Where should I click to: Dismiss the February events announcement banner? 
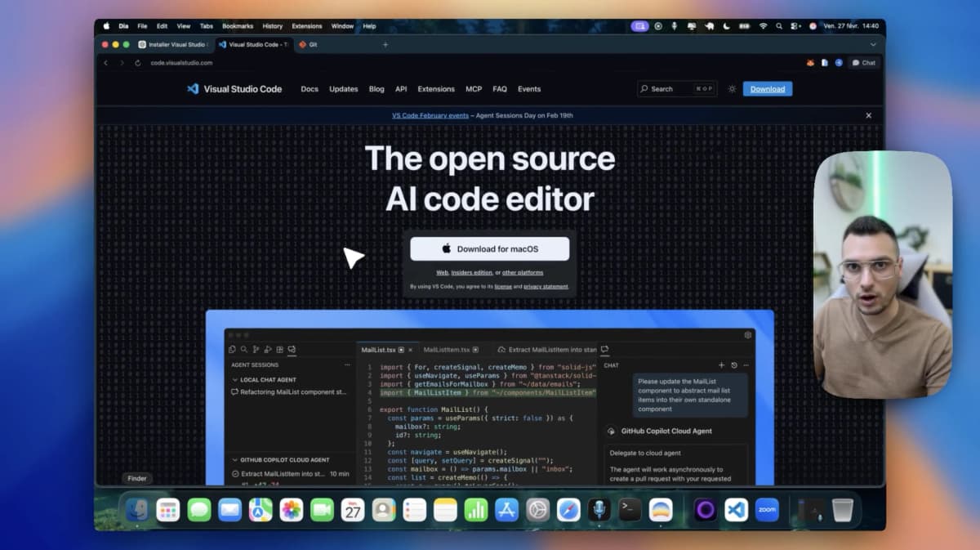click(868, 116)
